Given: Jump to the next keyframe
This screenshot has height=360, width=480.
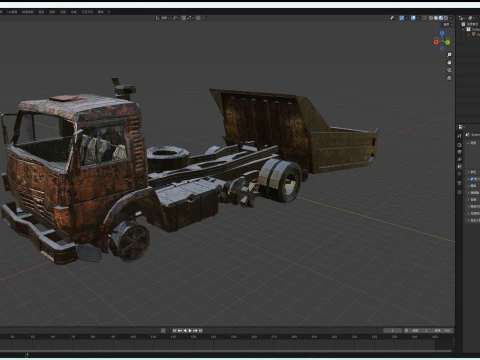Looking at the screenshot, I should [195, 330].
